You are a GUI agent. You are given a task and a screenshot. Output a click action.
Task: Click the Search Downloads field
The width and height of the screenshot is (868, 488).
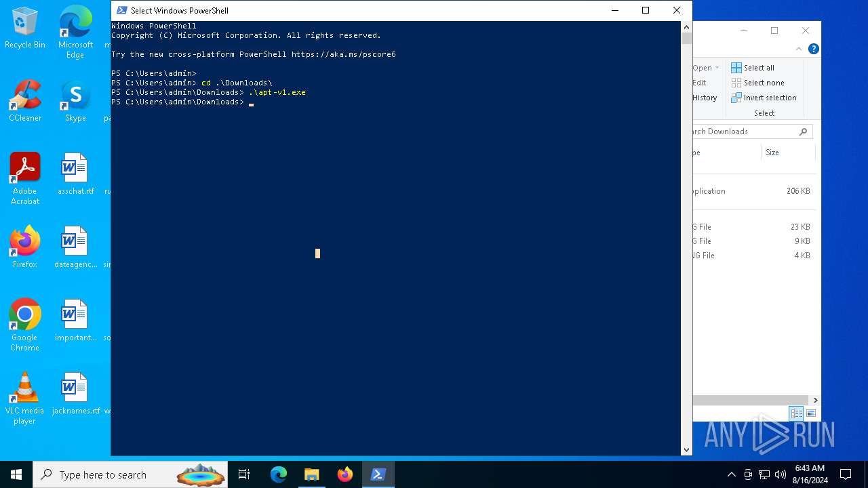pos(753,131)
